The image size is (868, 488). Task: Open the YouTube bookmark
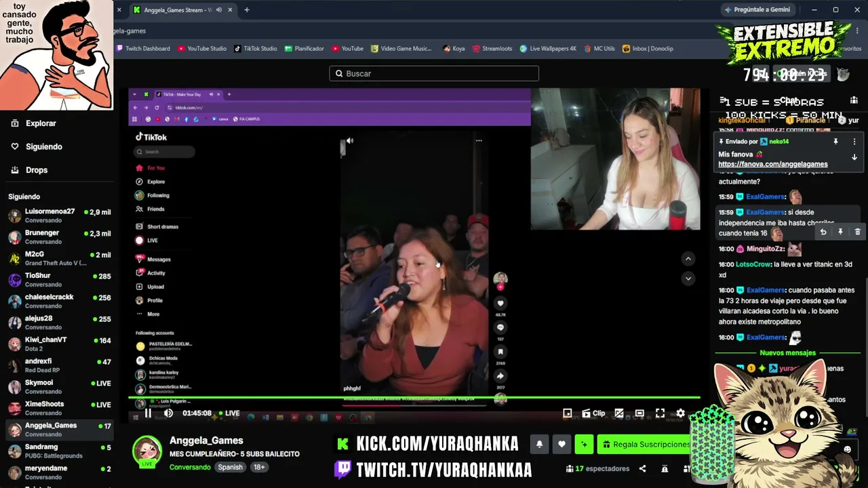[x=348, y=49]
